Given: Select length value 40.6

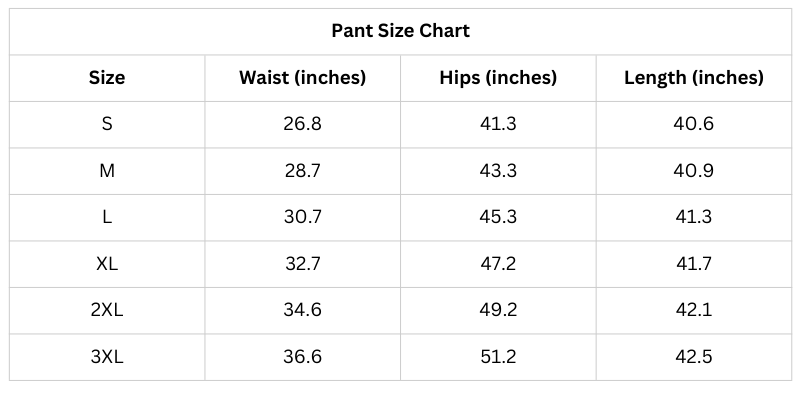Looking at the screenshot, I should 693,125.
